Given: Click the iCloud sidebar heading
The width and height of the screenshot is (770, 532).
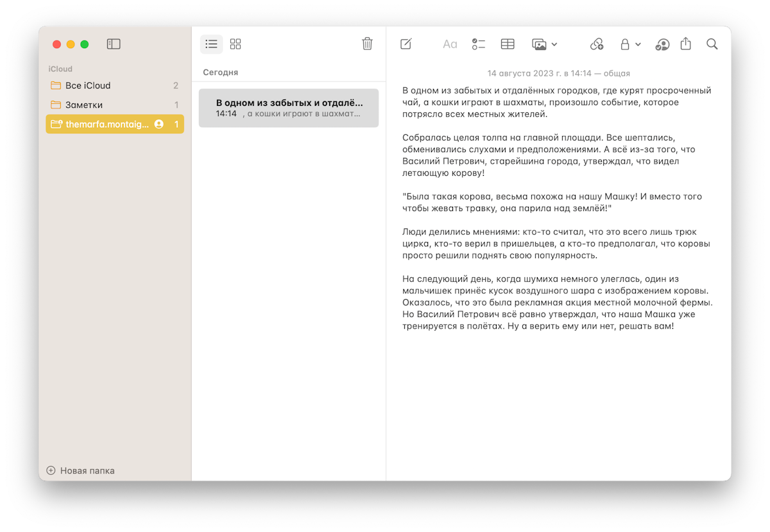Looking at the screenshot, I should coord(60,69).
